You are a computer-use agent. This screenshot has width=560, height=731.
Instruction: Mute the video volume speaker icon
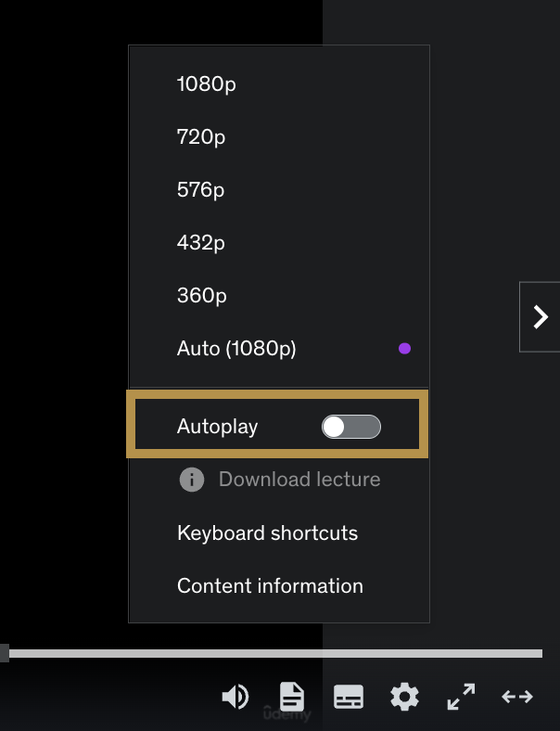pos(235,697)
